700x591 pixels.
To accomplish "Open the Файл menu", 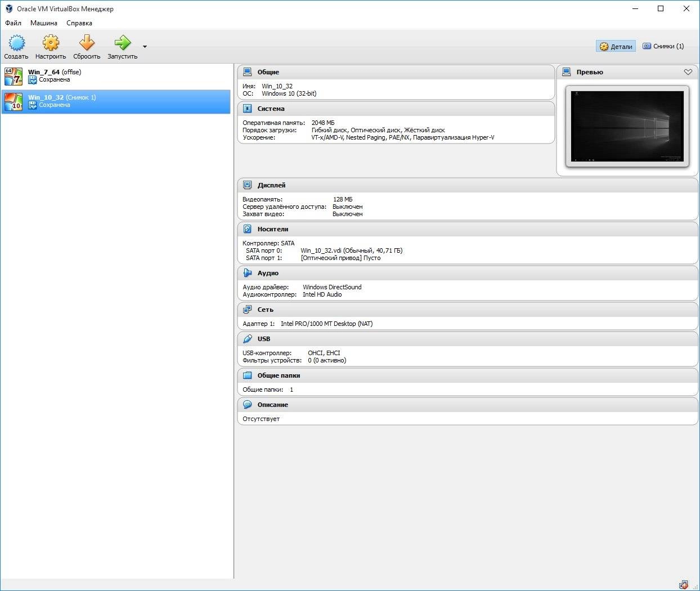I will 13,23.
